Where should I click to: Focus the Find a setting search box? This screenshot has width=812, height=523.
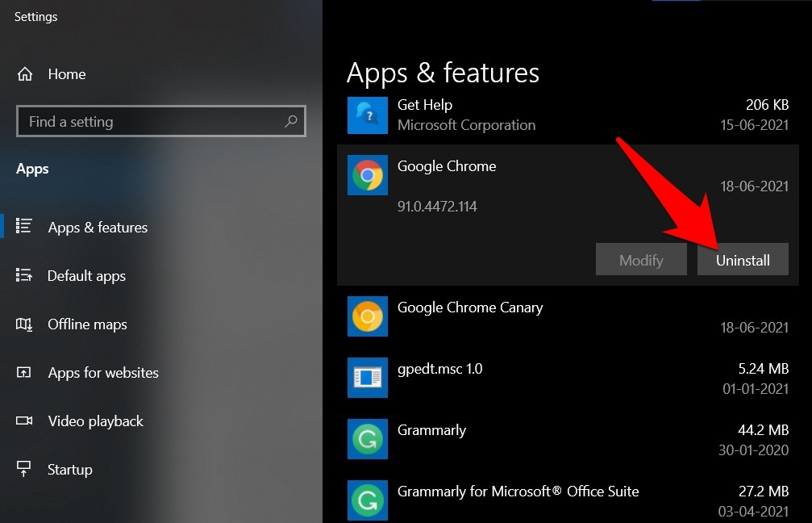tap(161, 121)
